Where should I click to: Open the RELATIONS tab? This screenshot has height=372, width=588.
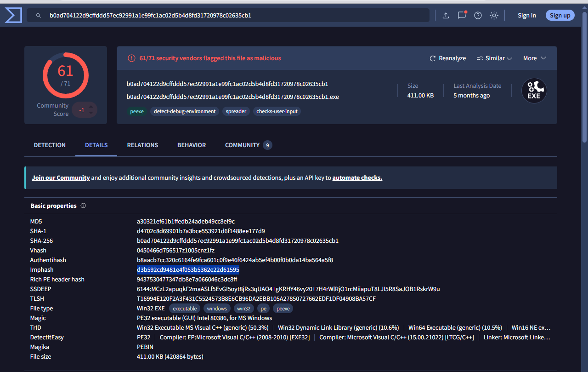pyautogui.click(x=142, y=145)
